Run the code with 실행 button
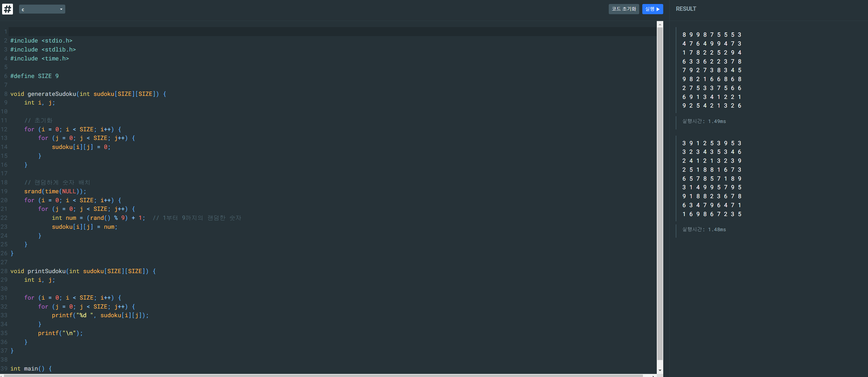Image resolution: width=868 pixels, height=377 pixels. 652,9
